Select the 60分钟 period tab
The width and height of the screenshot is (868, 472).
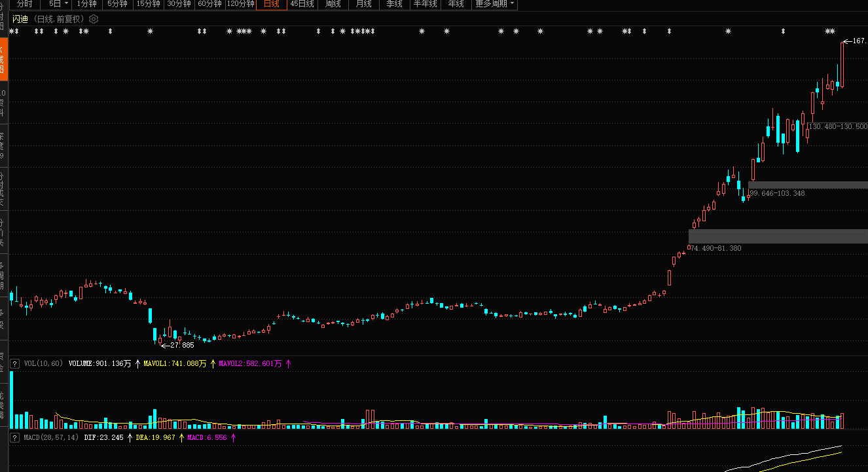[209, 4]
